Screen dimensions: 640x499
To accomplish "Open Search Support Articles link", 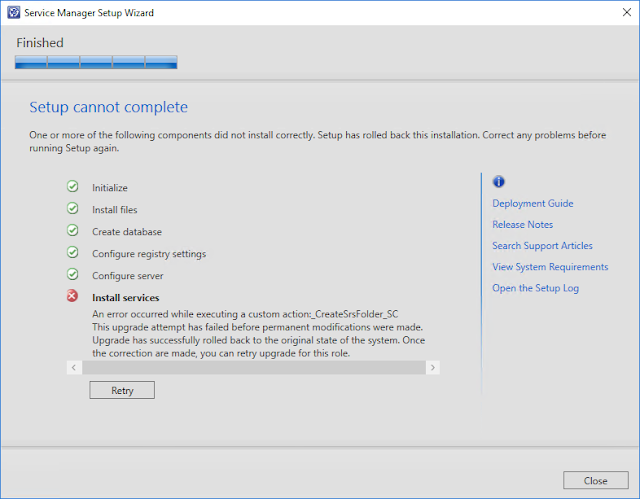I will tap(542, 246).
